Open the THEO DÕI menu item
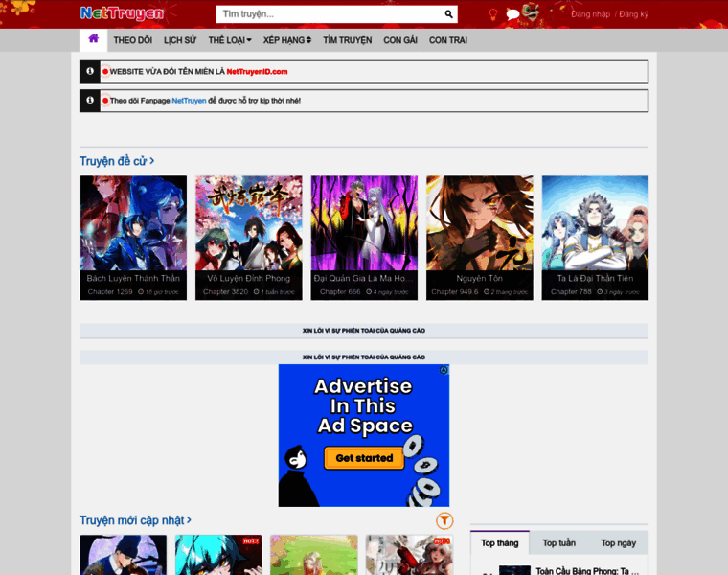Viewport: 728px width, 575px height. tap(133, 40)
